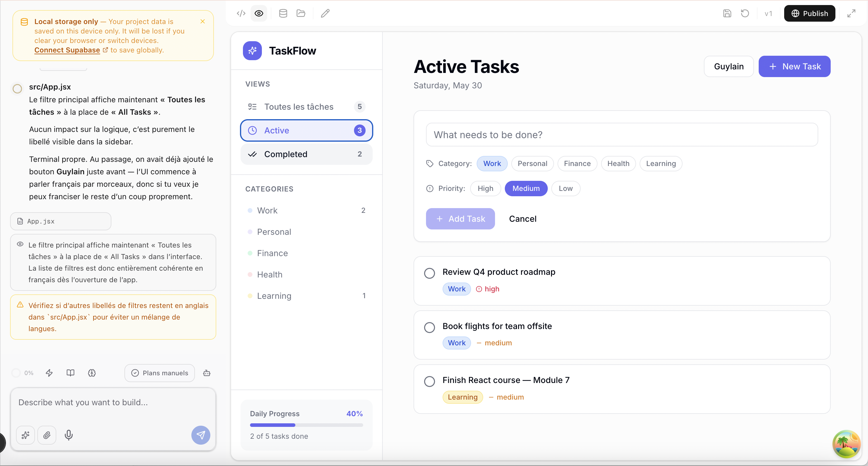Click the undo history icon
The image size is (868, 466).
(745, 13)
